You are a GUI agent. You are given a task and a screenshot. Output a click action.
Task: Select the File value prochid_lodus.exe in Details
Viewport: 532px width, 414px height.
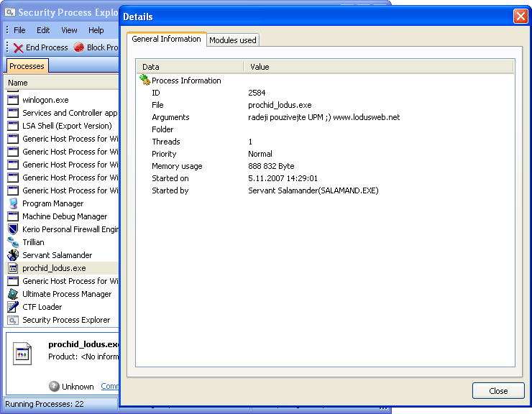coord(280,105)
